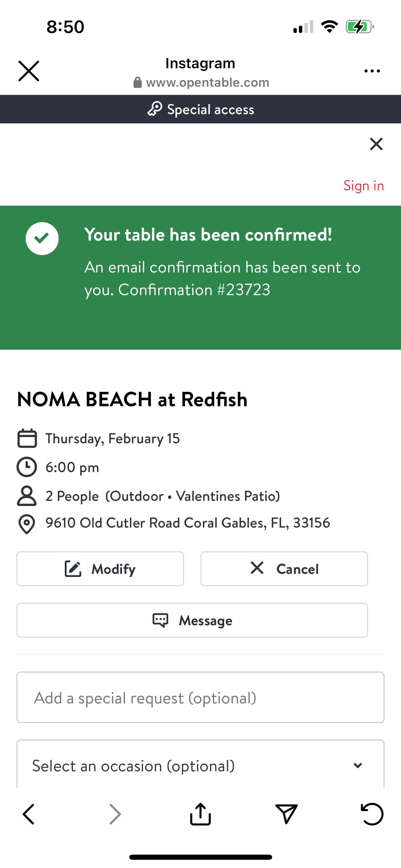401x868 pixels.
Task: Tap the Sign in link
Action: coord(363,186)
